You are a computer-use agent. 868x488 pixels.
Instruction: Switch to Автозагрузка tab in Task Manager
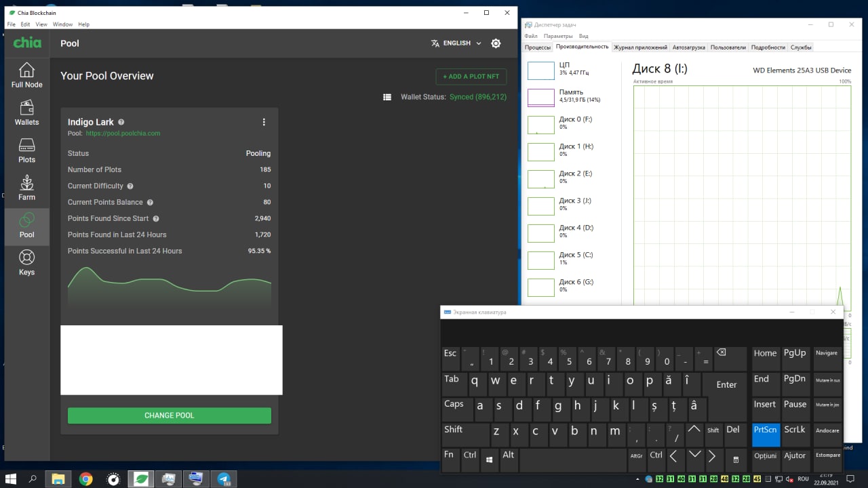689,47
